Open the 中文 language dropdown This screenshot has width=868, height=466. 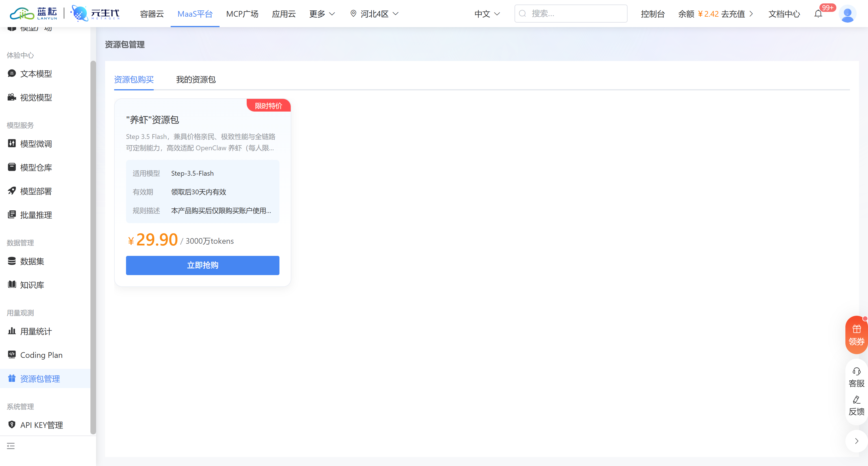pos(487,14)
